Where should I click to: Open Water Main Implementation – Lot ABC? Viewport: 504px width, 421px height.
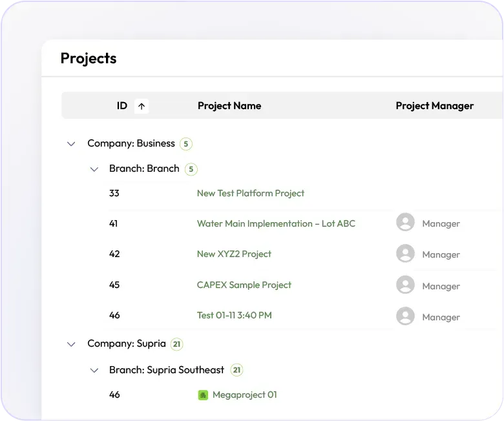pyautogui.click(x=276, y=223)
